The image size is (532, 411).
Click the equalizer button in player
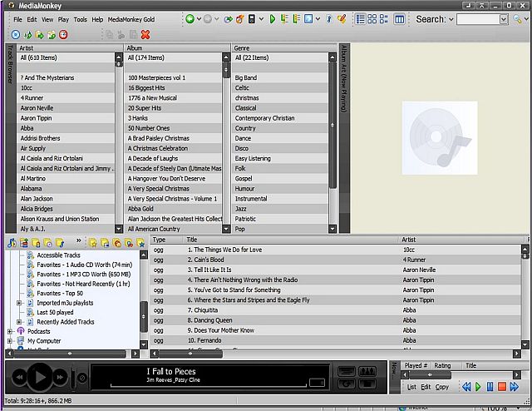[367, 371]
